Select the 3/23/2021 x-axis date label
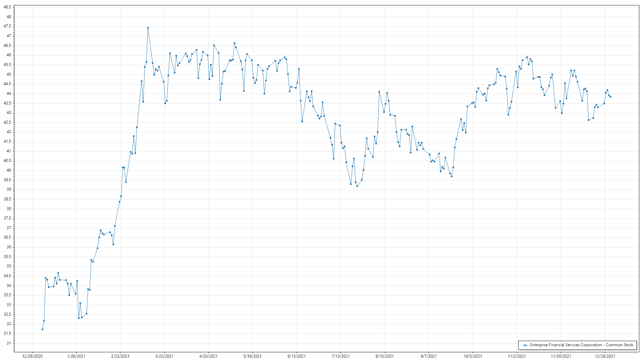The width and height of the screenshot is (644, 362). (x=164, y=356)
